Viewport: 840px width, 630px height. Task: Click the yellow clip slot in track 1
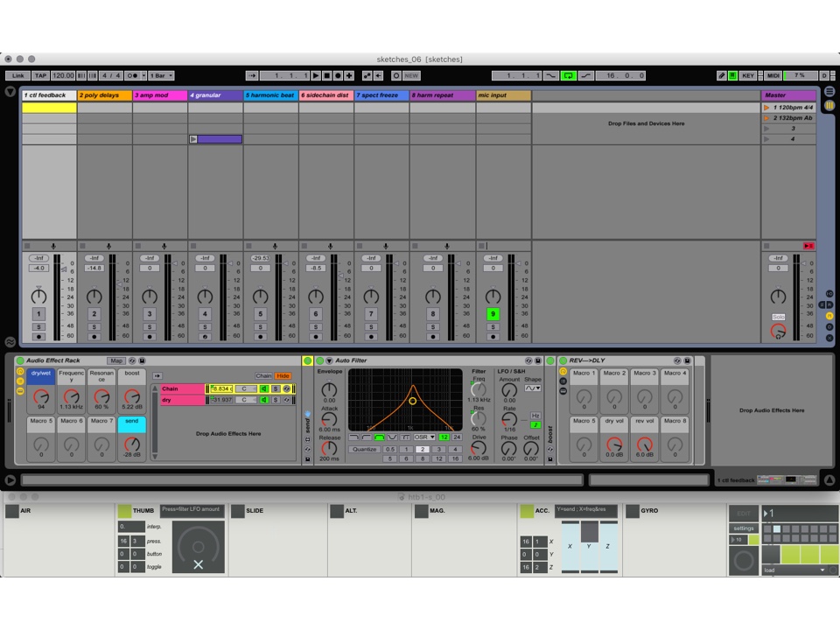point(49,108)
